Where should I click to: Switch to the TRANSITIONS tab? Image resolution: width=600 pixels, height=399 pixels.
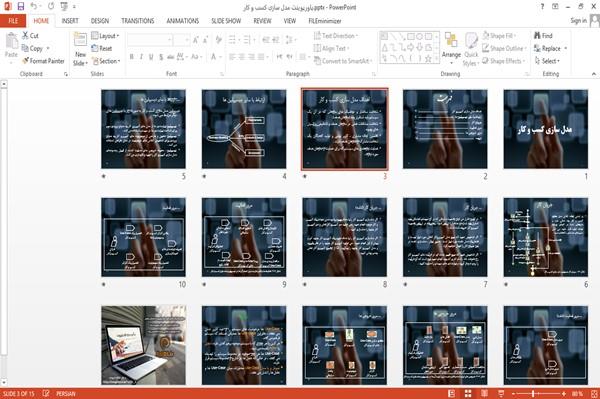click(138, 21)
